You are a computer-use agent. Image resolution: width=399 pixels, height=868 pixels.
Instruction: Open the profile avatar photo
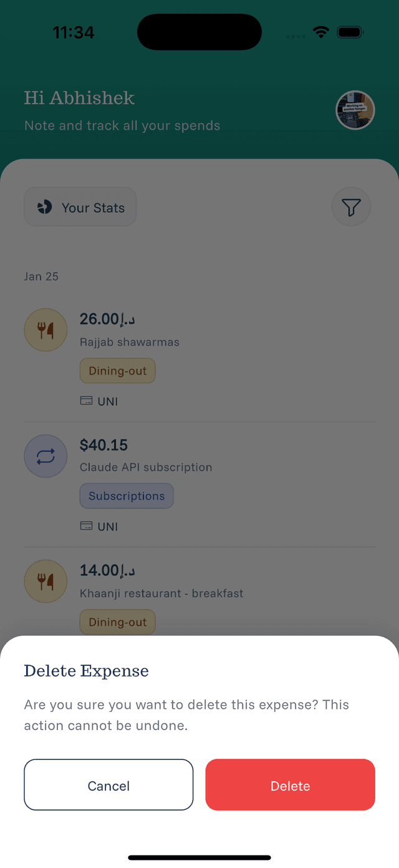tap(355, 110)
